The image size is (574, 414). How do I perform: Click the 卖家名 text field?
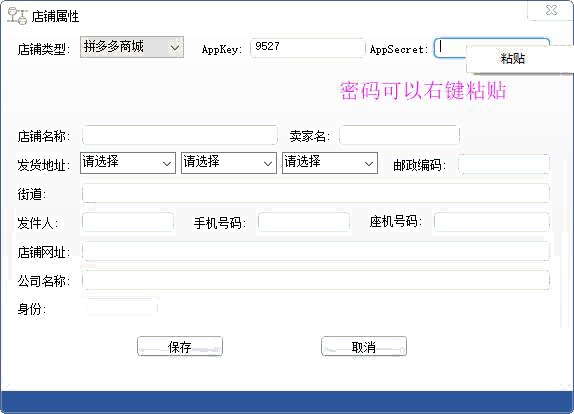(x=399, y=135)
